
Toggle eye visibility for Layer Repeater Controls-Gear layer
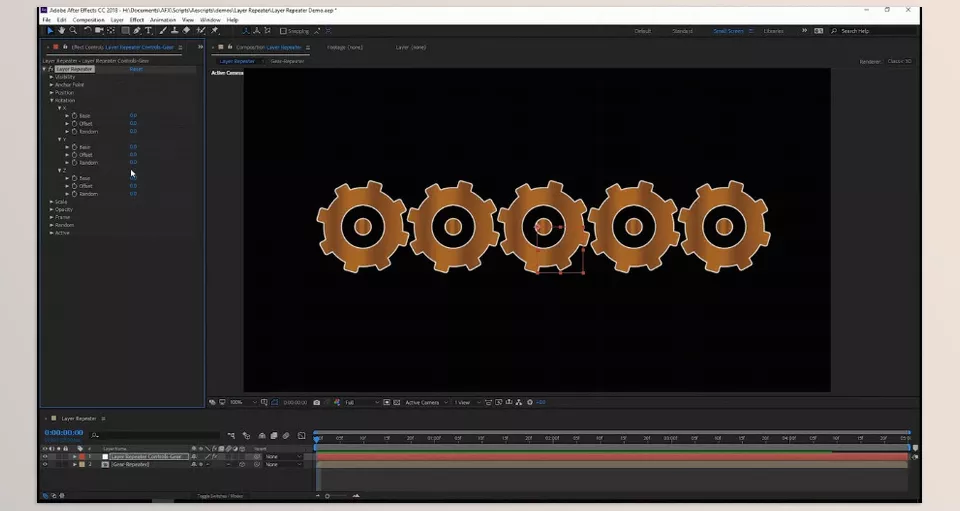click(45, 457)
